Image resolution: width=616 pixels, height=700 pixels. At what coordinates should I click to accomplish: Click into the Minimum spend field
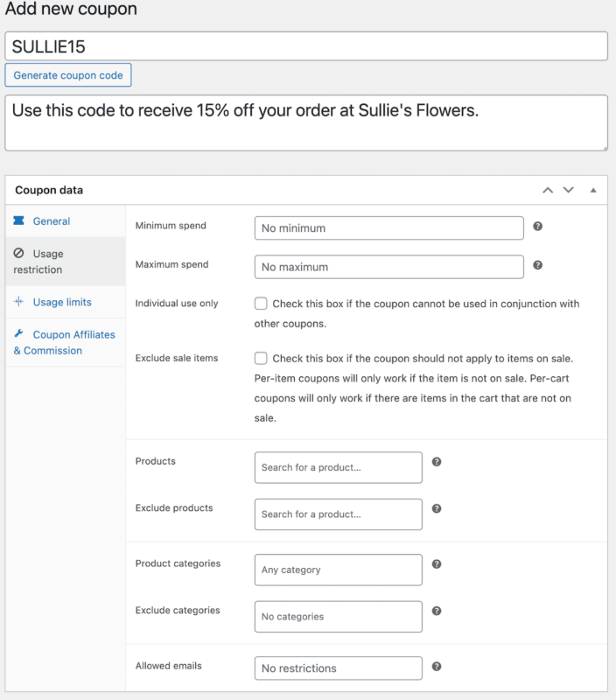pyautogui.click(x=388, y=228)
